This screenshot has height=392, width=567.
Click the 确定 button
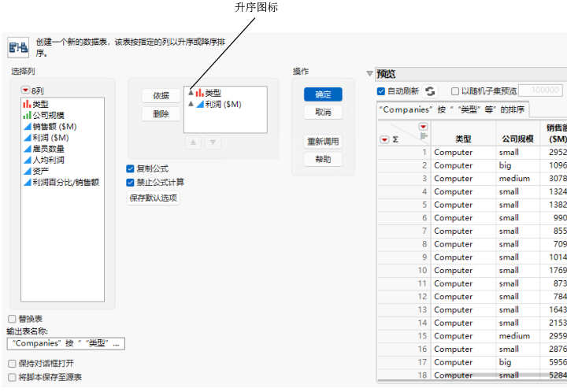[x=323, y=94]
